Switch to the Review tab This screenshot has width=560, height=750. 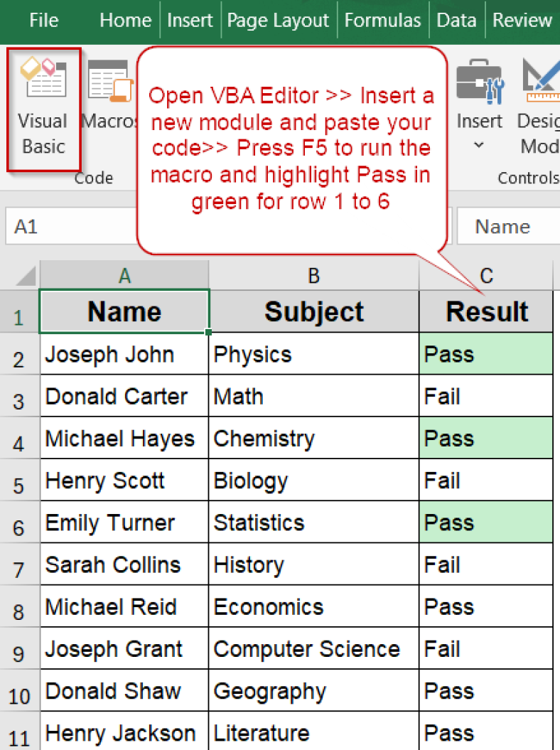(522, 21)
